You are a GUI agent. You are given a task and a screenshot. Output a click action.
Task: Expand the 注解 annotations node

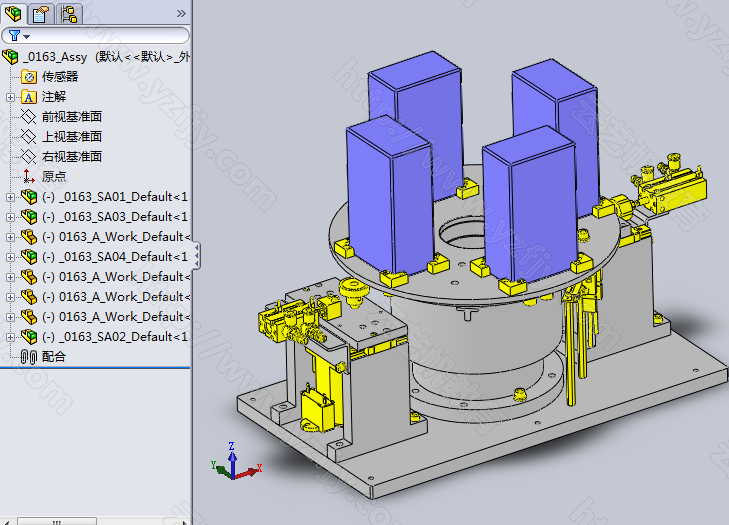pos(10,97)
